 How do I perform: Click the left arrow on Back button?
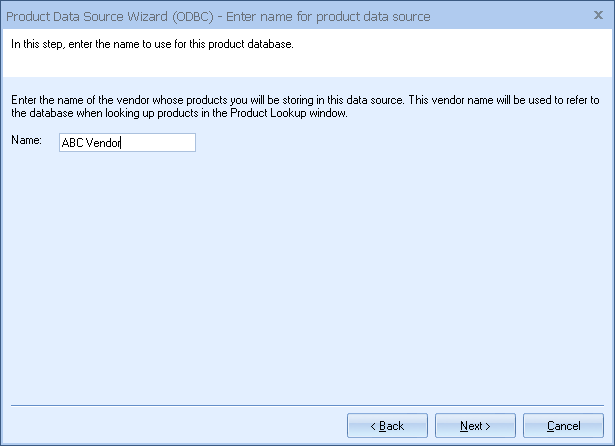(374, 426)
